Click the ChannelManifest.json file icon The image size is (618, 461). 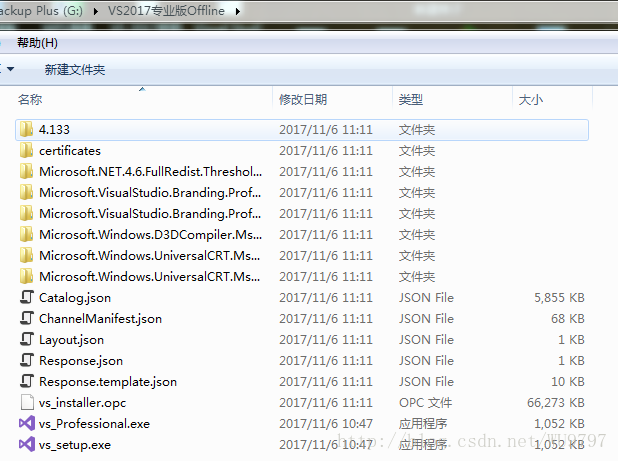27,318
